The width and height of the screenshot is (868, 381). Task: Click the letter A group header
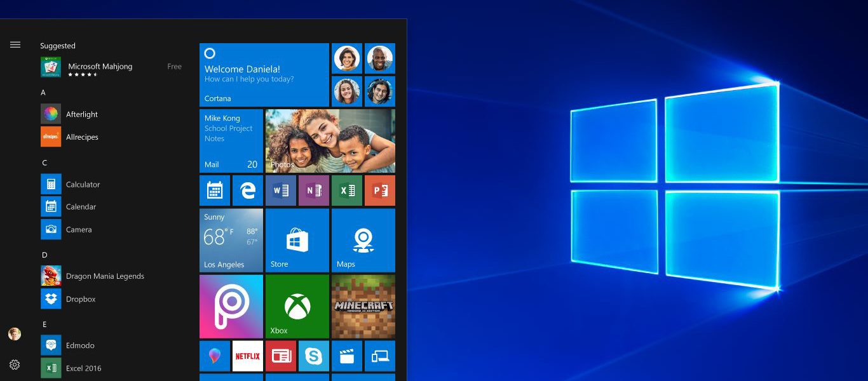coord(43,93)
